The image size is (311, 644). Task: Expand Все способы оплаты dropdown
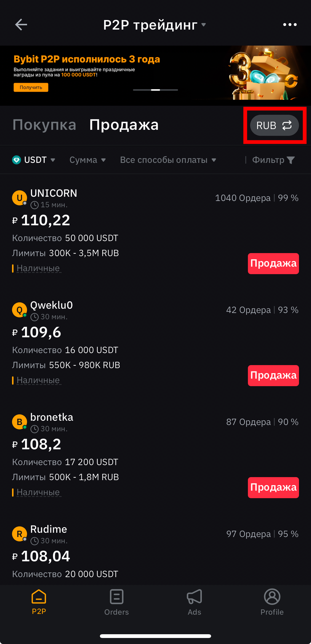[x=168, y=160]
